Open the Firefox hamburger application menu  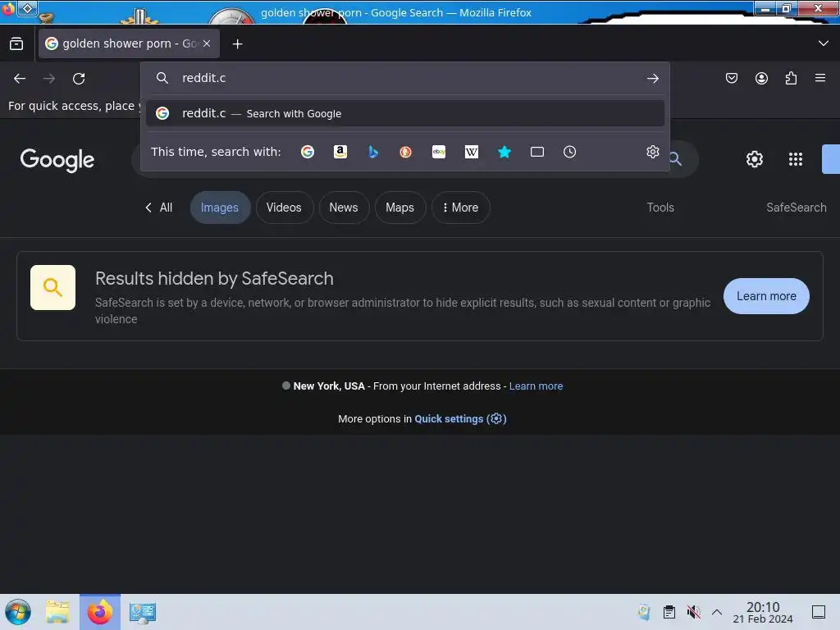[820, 78]
